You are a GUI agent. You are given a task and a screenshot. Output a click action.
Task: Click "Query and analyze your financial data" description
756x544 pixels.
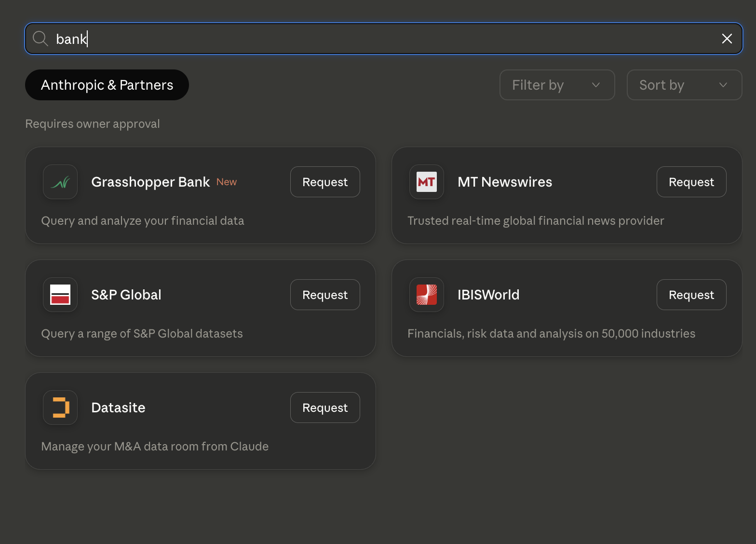pyautogui.click(x=143, y=220)
